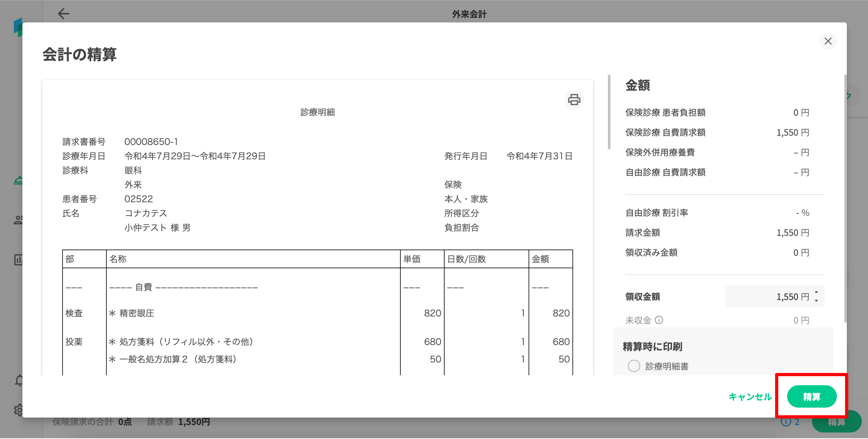Click the printer icon on 診療明細
Image resolution: width=868 pixels, height=439 pixels.
(x=574, y=100)
